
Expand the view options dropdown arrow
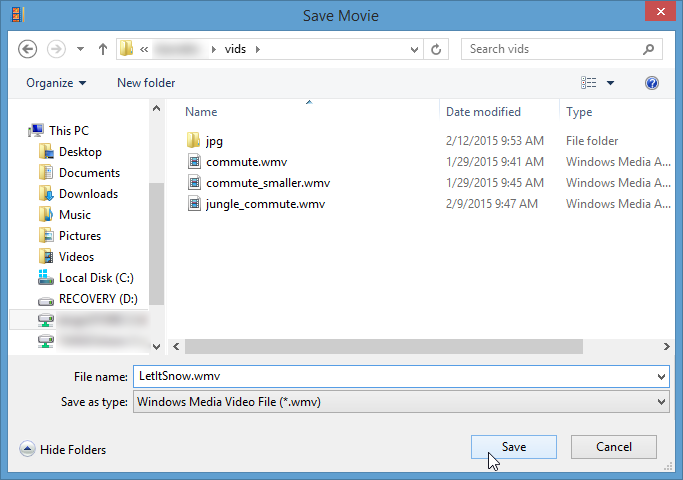click(611, 83)
